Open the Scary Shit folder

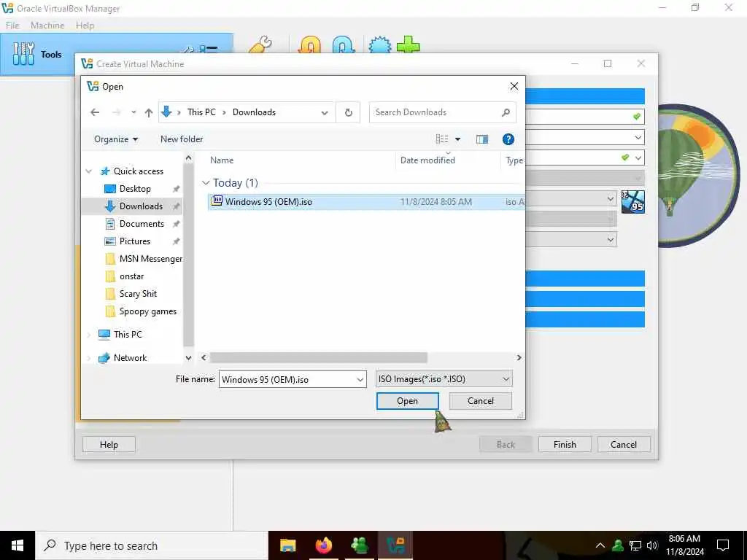(x=138, y=294)
